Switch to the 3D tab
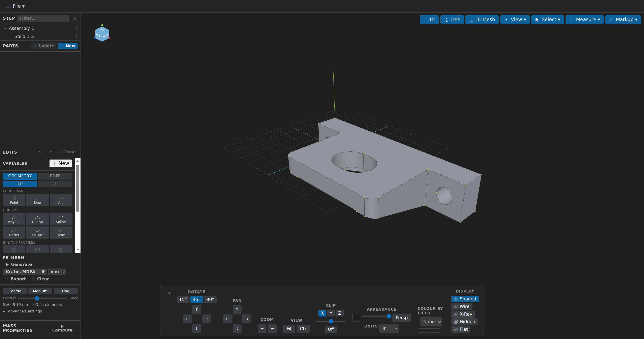The width and height of the screenshot is (644, 339). 55,184
